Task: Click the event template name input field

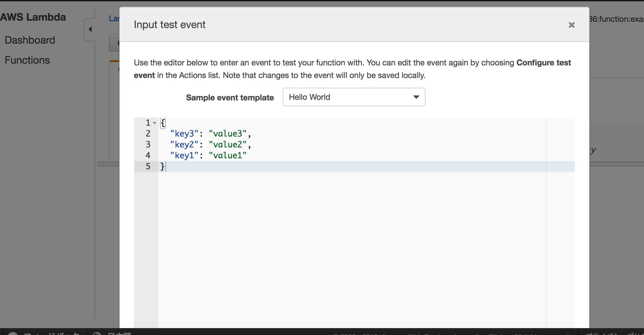Action: click(x=353, y=97)
